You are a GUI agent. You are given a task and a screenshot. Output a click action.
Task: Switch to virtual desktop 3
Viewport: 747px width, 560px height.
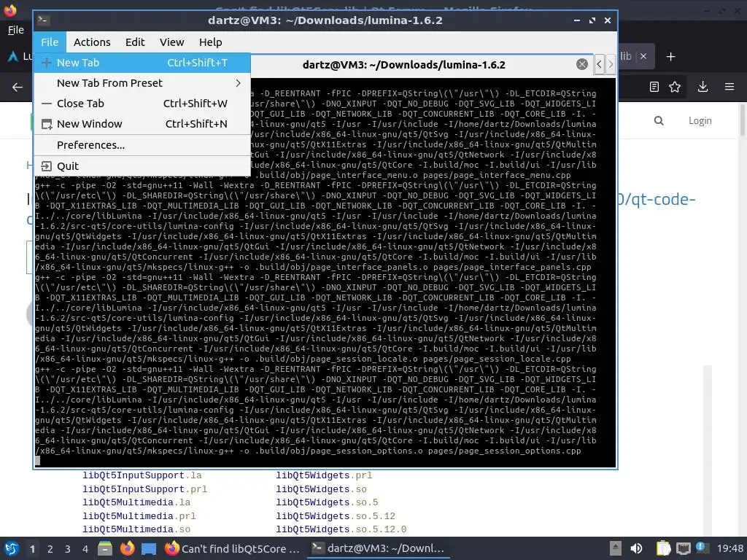point(68,549)
